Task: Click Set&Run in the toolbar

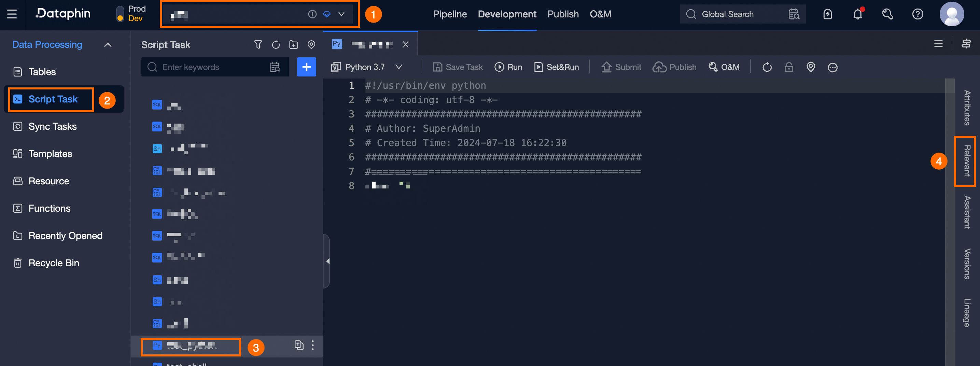Action: [556, 67]
